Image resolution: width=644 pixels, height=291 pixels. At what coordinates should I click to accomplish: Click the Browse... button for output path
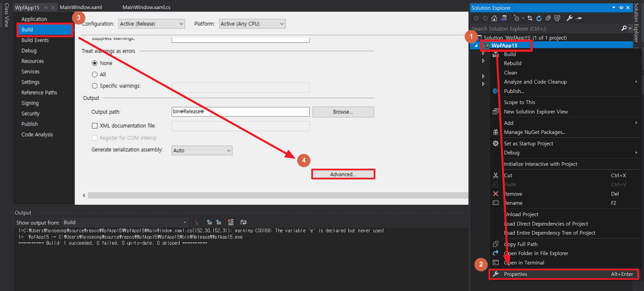[343, 112]
